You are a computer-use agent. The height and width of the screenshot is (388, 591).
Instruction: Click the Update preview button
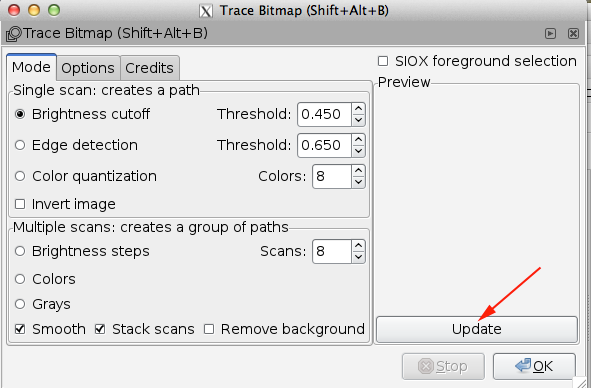[477, 329]
